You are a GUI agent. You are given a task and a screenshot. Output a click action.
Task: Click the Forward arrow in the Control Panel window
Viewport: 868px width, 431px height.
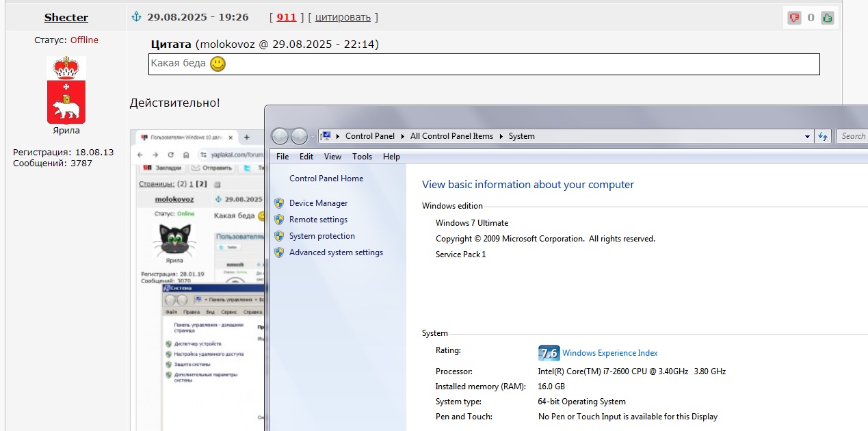click(300, 136)
